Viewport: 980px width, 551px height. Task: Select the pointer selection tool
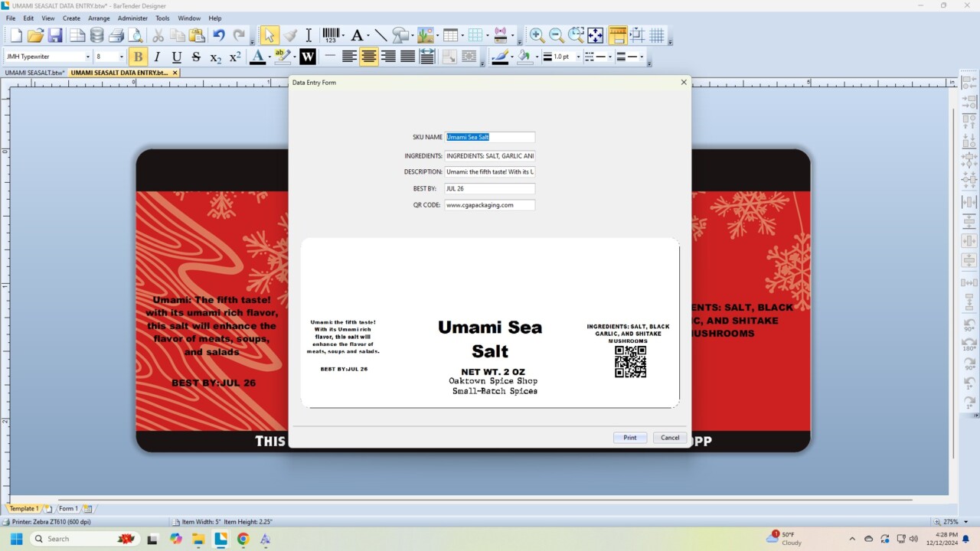tap(269, 35)
